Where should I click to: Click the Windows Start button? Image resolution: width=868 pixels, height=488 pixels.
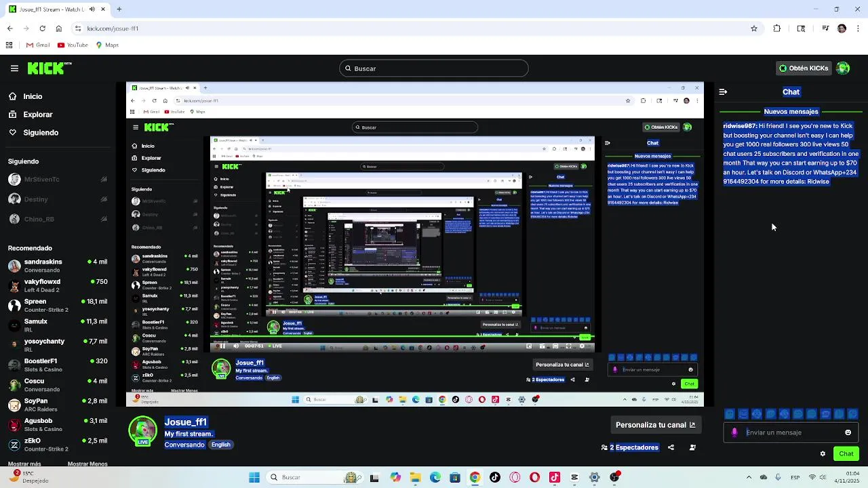click(254, 477)
